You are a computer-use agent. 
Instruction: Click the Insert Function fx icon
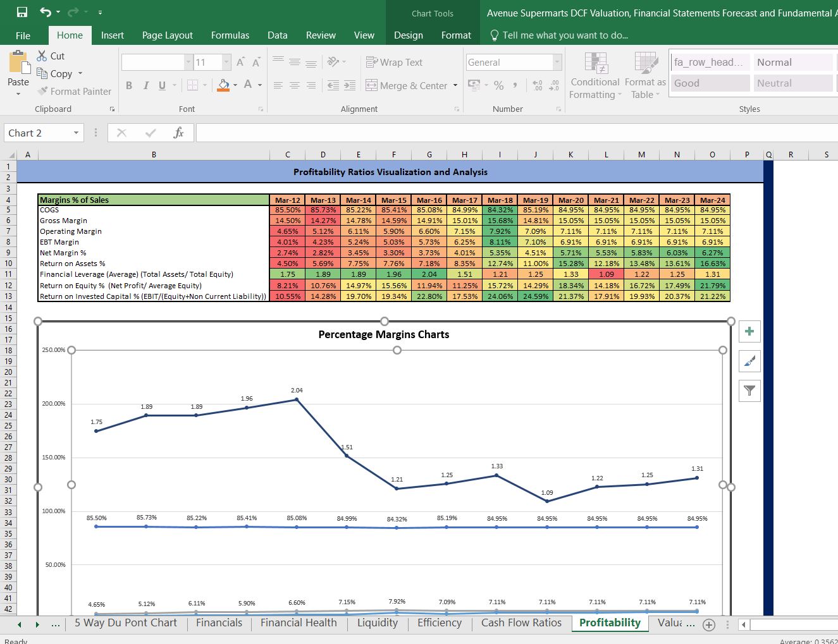(178, 133)
